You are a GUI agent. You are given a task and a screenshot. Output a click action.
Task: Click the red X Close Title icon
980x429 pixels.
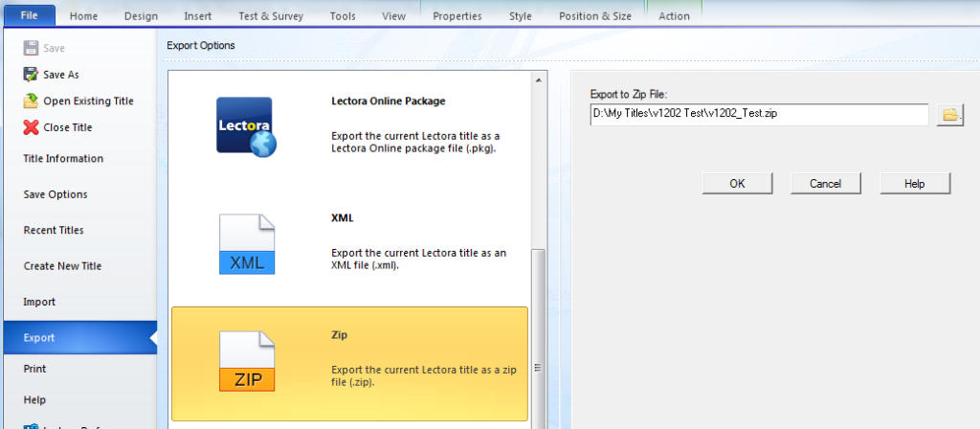click(x=31, y=127)
